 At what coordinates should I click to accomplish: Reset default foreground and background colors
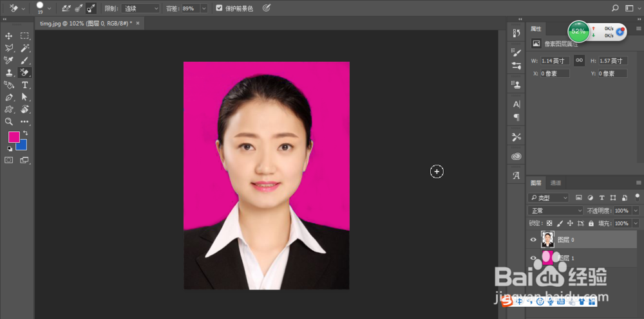coord(10,149)
